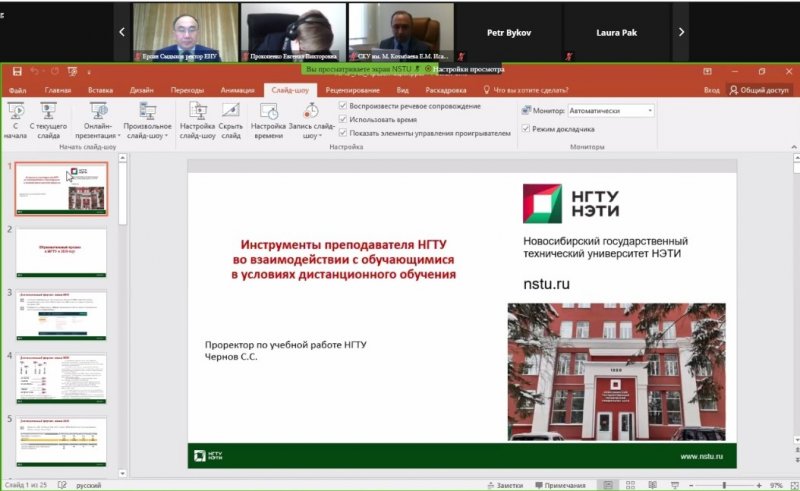This screenshot has width=800, height=491.
Task: Click the 97% zoom level
Action: click(776, 485)
